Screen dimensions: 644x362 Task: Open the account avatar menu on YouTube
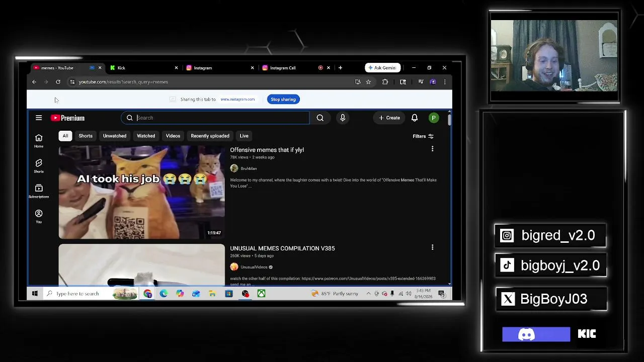433,118
